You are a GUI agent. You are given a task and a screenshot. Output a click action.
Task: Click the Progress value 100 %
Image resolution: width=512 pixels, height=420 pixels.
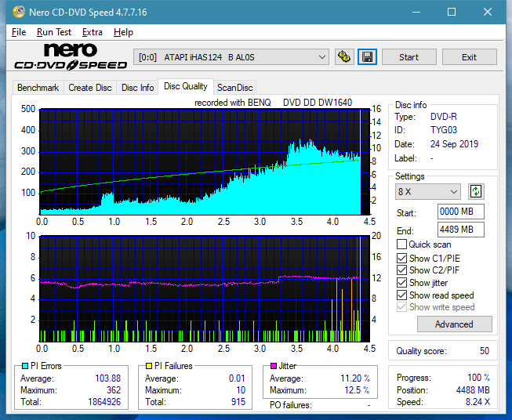point(479,378)
